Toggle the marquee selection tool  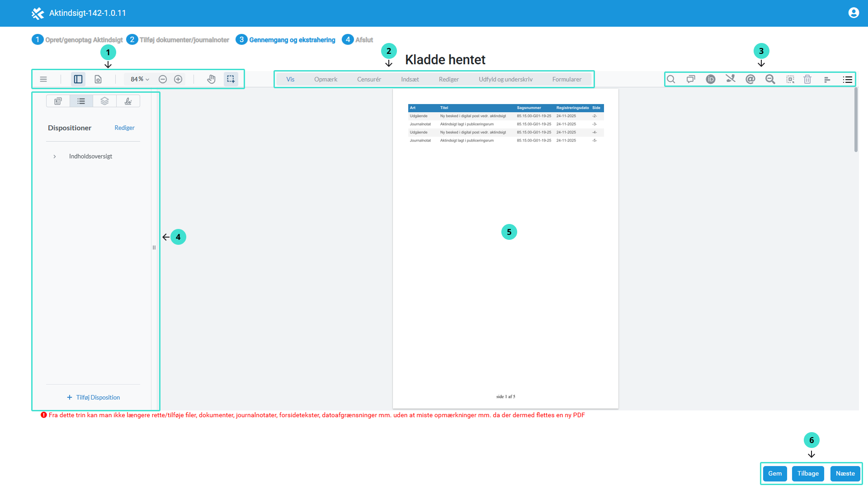231,79
